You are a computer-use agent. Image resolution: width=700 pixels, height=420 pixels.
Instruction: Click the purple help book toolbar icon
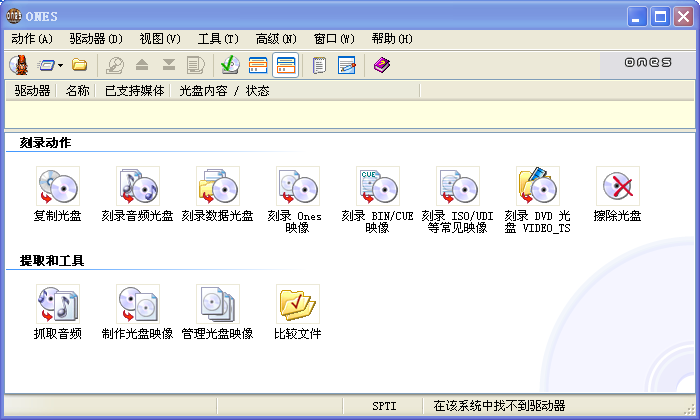click(382, 66)
